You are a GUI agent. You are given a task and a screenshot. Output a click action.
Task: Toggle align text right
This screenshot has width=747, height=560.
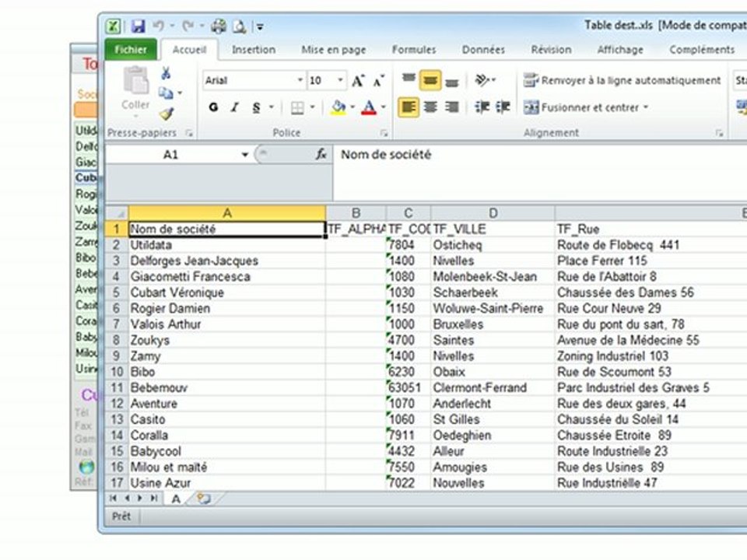point(451,107)
